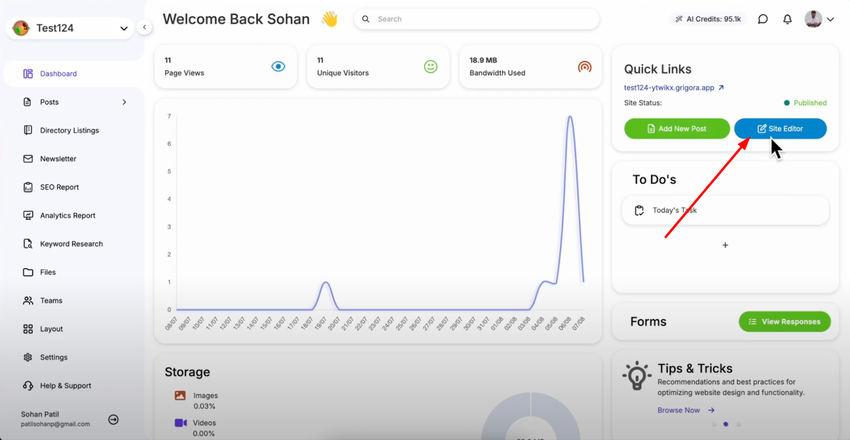Open the SEO Report menu item

tap(59, 187)
